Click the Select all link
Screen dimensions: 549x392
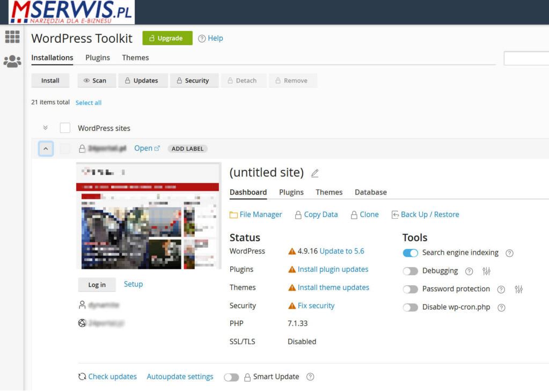pos(89,103)
